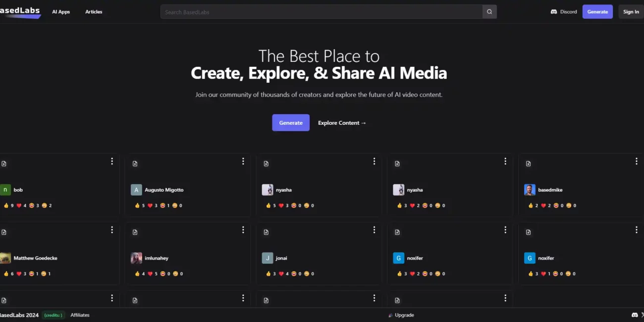Click heart reaction on imlunahey's card
This screenshot has width=644, height=322.
(150, 274)
